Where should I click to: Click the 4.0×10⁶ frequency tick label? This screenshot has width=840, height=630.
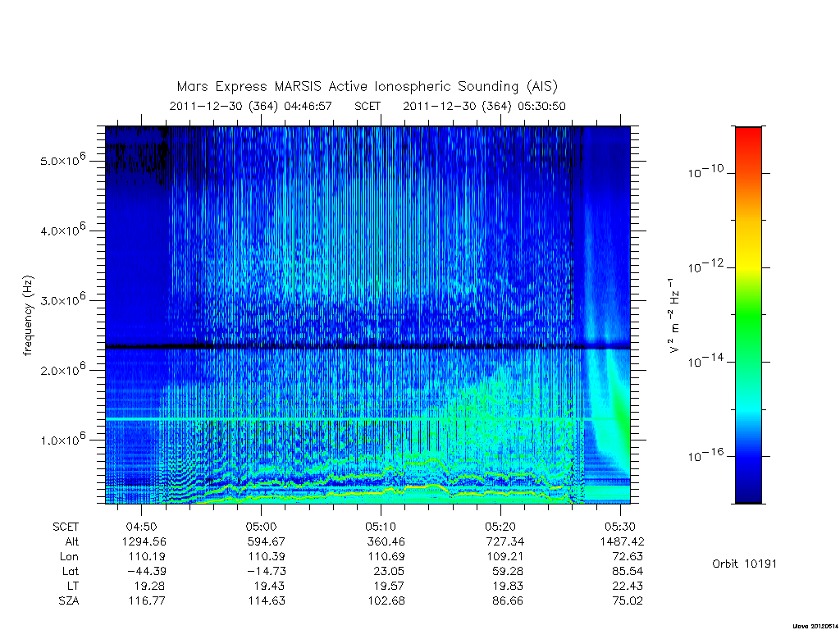pos(62,230)
